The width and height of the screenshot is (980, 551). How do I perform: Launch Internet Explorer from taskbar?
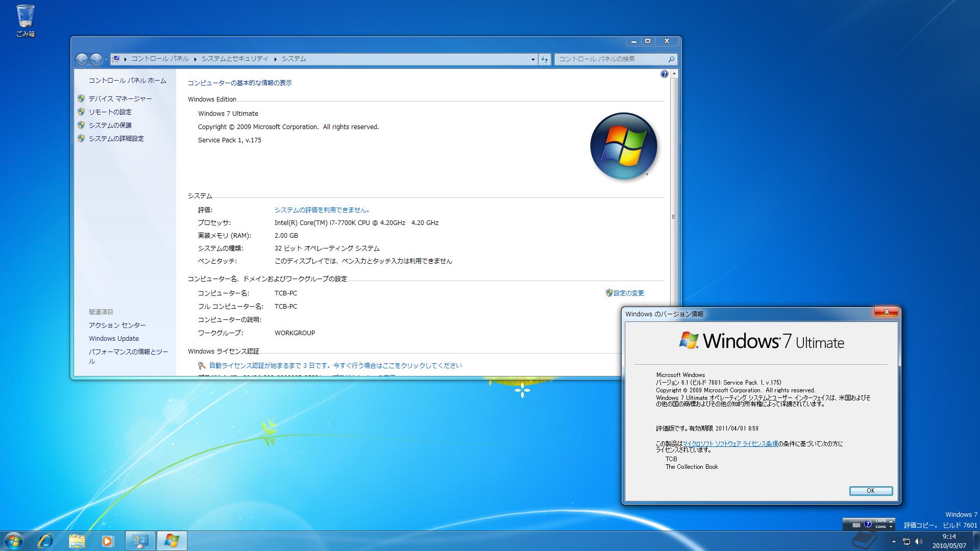(45, 541)
